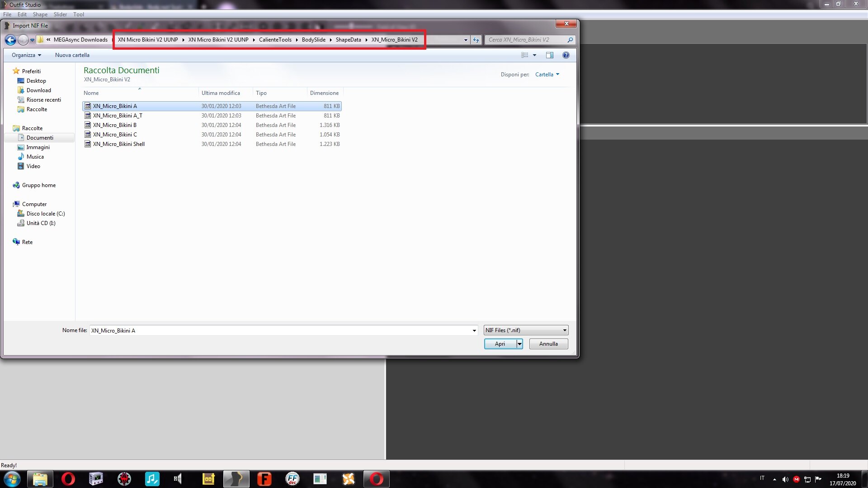Open the view options dropdown arrow
This screenshot has width=868, height=488.
point(534,55)
